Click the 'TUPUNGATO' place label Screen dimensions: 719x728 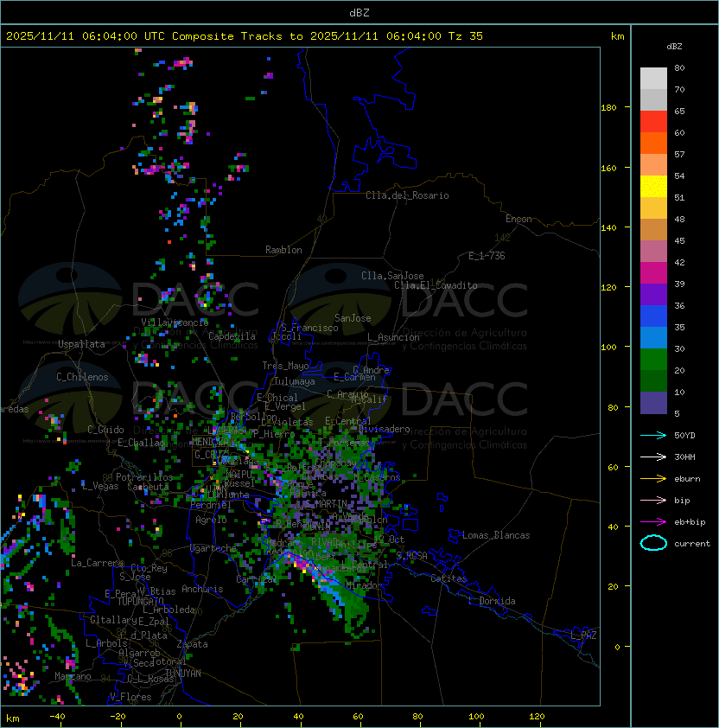pos(140,602)
